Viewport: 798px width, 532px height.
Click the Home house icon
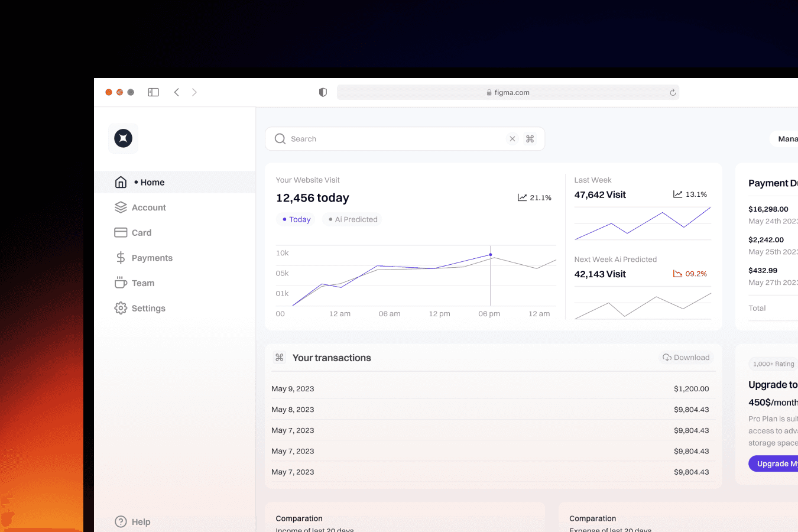(121, 182)
